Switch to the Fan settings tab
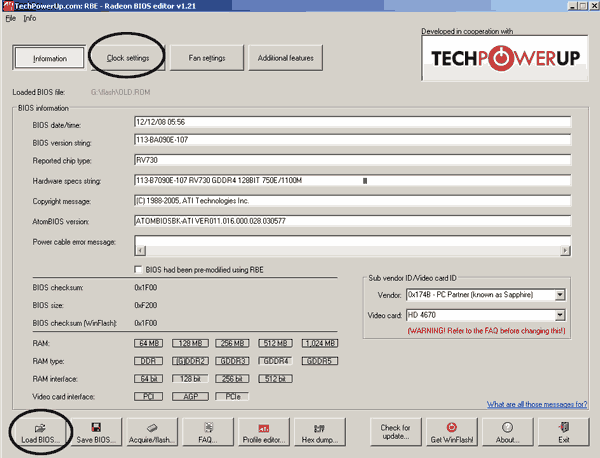Image resolution: width=600 pixels, height=458 pixels. (206, 58)
